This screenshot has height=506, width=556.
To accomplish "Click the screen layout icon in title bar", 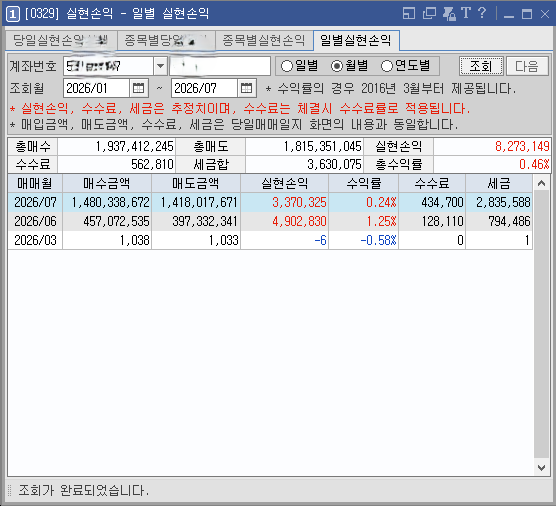I will click(409, 14).
